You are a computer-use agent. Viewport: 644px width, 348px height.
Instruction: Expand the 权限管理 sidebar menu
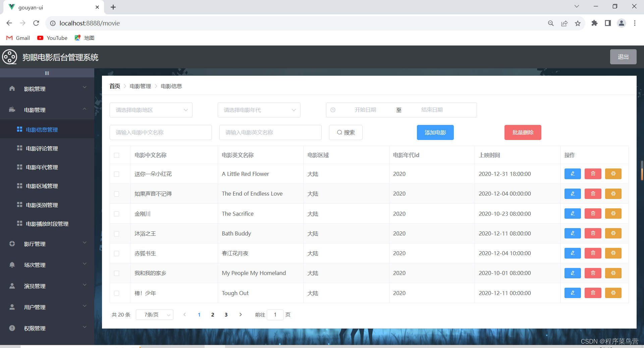tap(47, 328)
